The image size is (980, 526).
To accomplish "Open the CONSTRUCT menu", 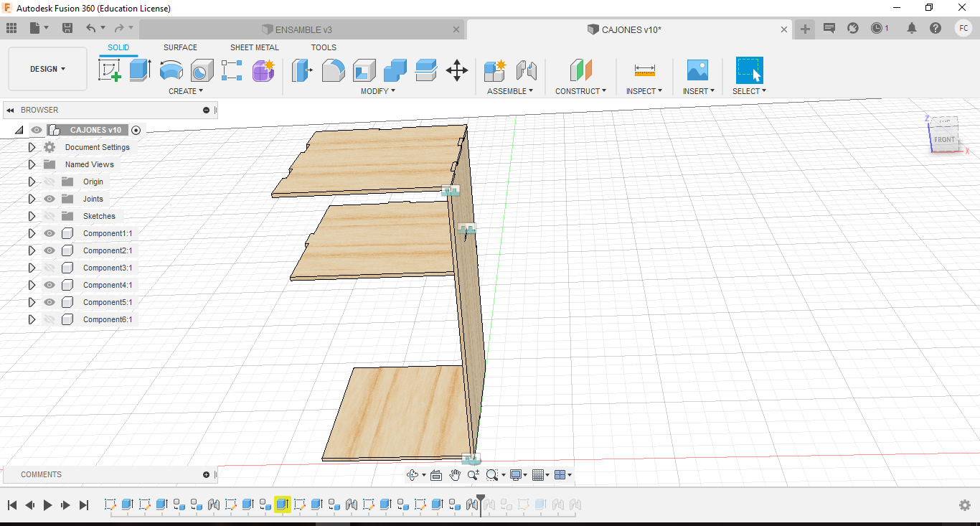I will click(x=580, y=91).
